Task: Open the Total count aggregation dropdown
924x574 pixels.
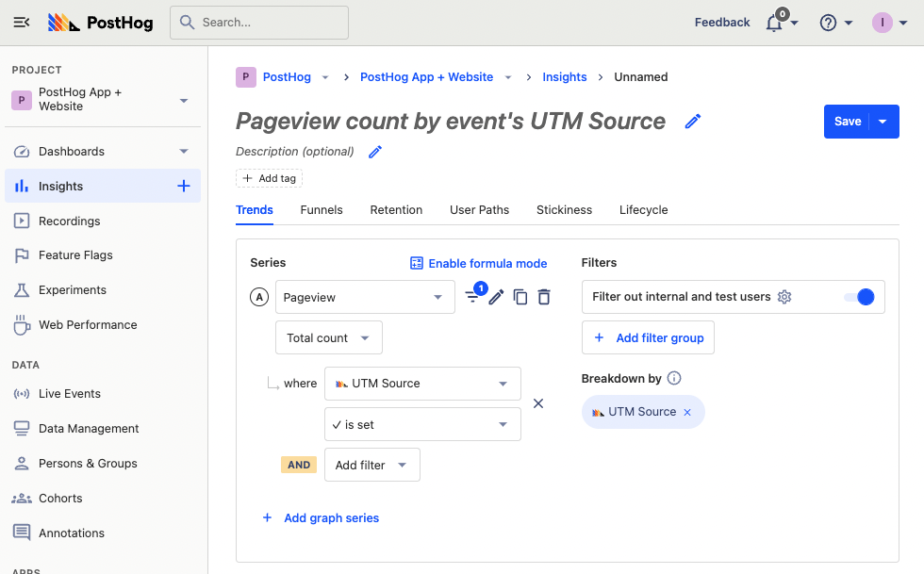Action: (x=328, y=336)
